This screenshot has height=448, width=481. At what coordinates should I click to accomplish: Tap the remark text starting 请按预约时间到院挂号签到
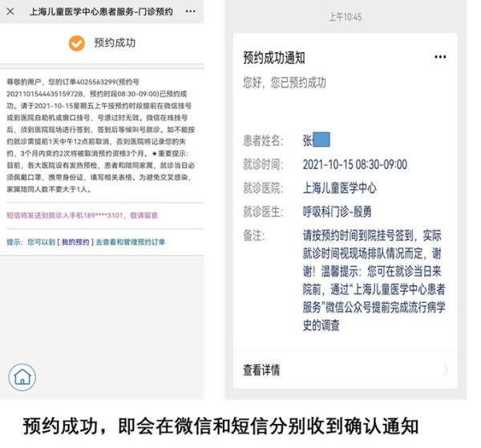pos(374,281)
